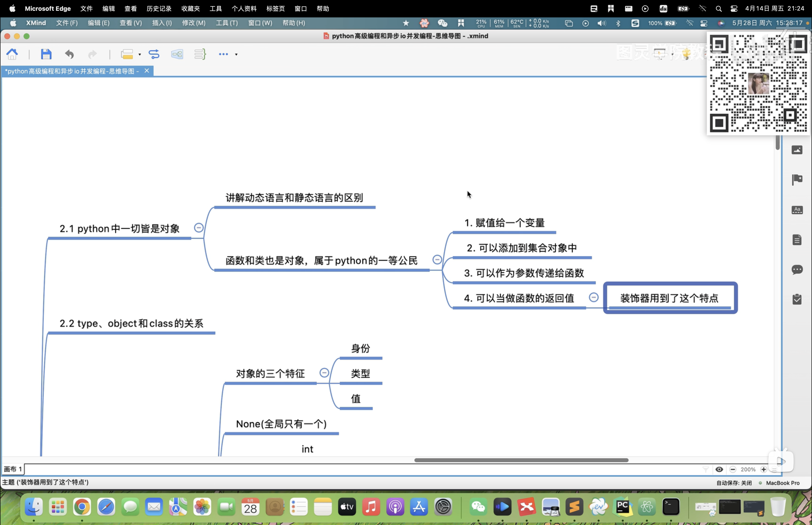Click the Sogou input icon in XMind menu bar
The width and height of the screenshot is (812, 525).
(635, 23)
